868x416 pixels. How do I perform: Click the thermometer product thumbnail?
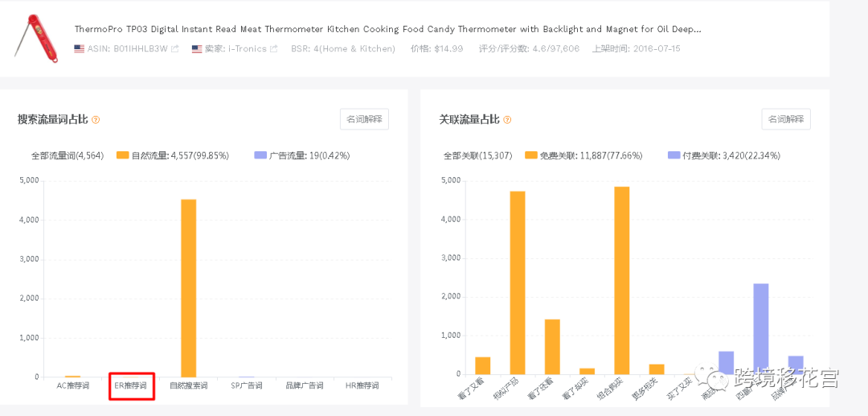[35, 38]
